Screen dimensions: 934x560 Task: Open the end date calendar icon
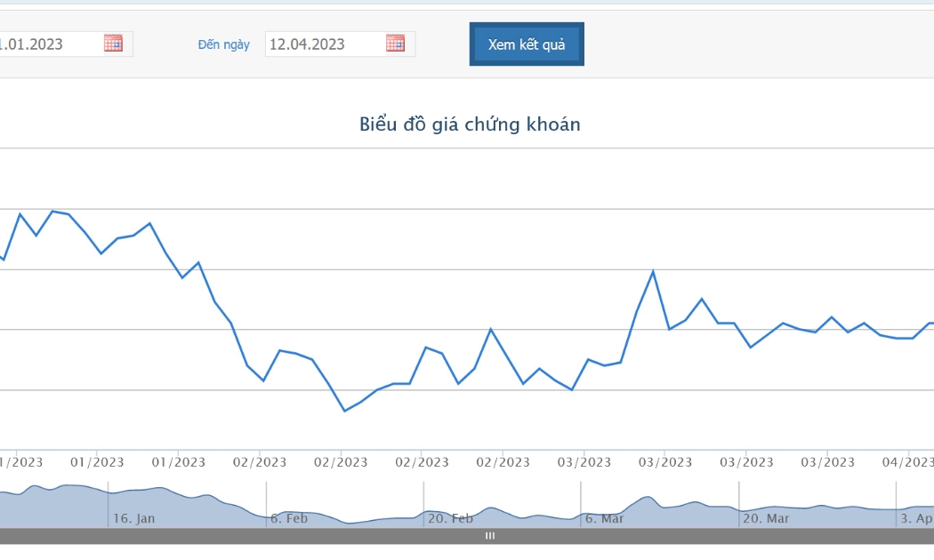tap(395, 44)
